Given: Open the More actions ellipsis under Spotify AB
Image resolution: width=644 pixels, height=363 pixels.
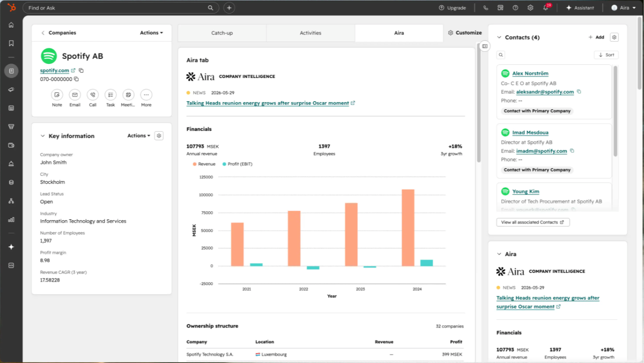Looking at the screenshot, I should tap(146, 95).
